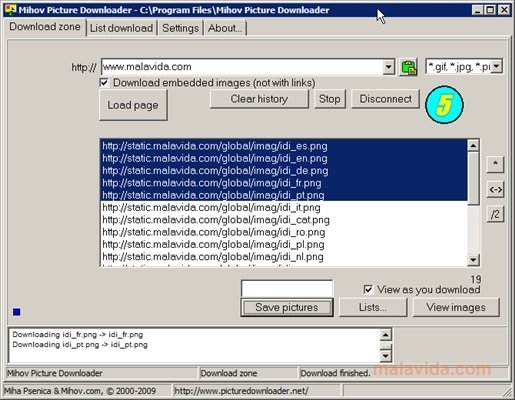The image size is (515, 400).
Task: Click the Save pictures button
Action: pyautogui.click(x=287, y=307)
